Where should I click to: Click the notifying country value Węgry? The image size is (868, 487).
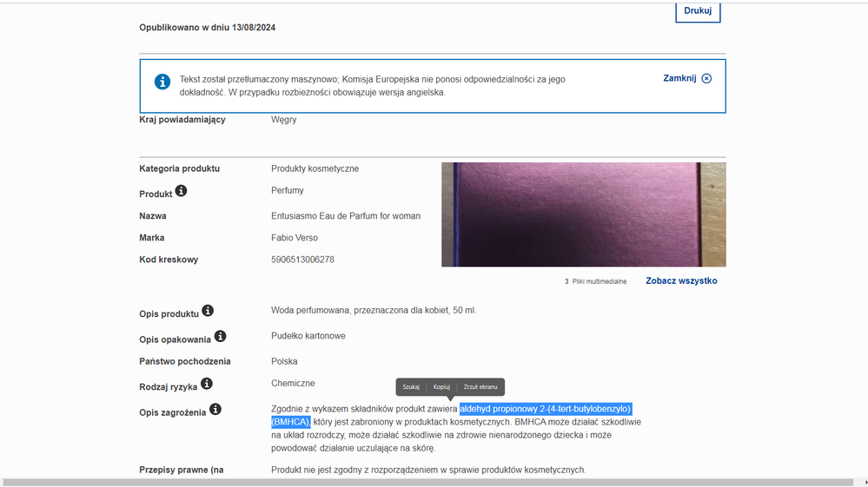[283, 120]
